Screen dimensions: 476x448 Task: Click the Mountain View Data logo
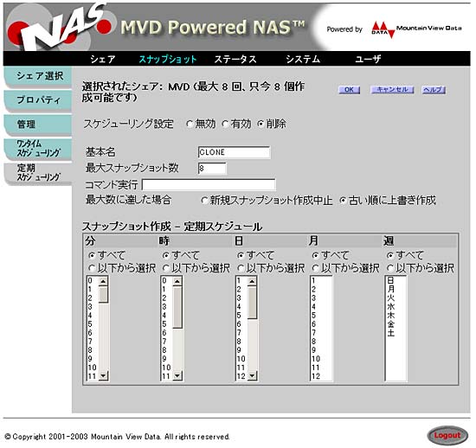[416, 29]
